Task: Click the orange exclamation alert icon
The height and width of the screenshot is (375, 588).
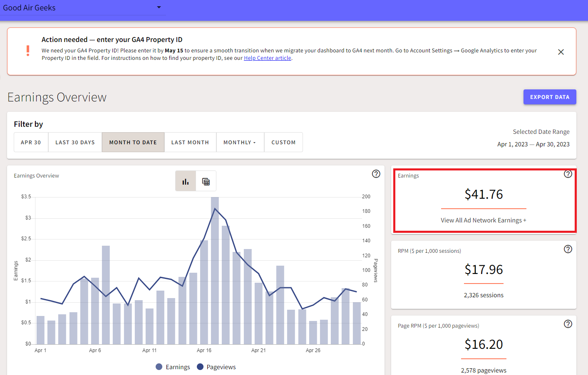Action: coord(28,51)
